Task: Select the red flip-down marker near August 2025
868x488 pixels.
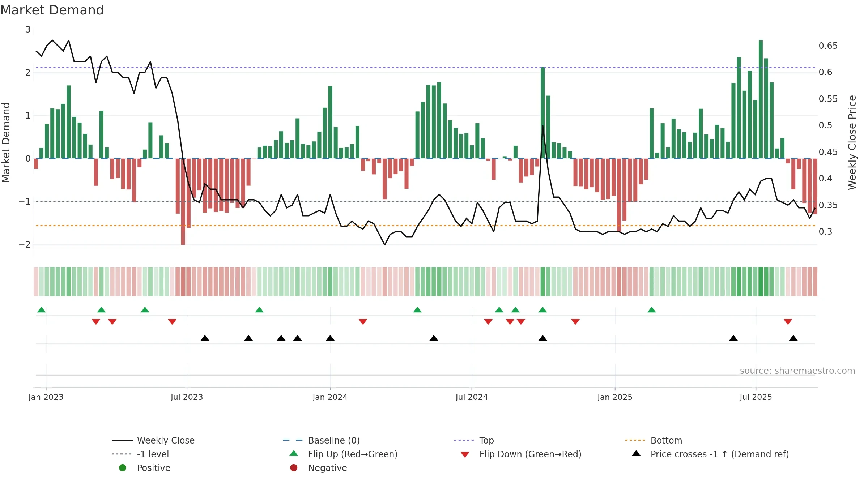Action: pos(788,322)
